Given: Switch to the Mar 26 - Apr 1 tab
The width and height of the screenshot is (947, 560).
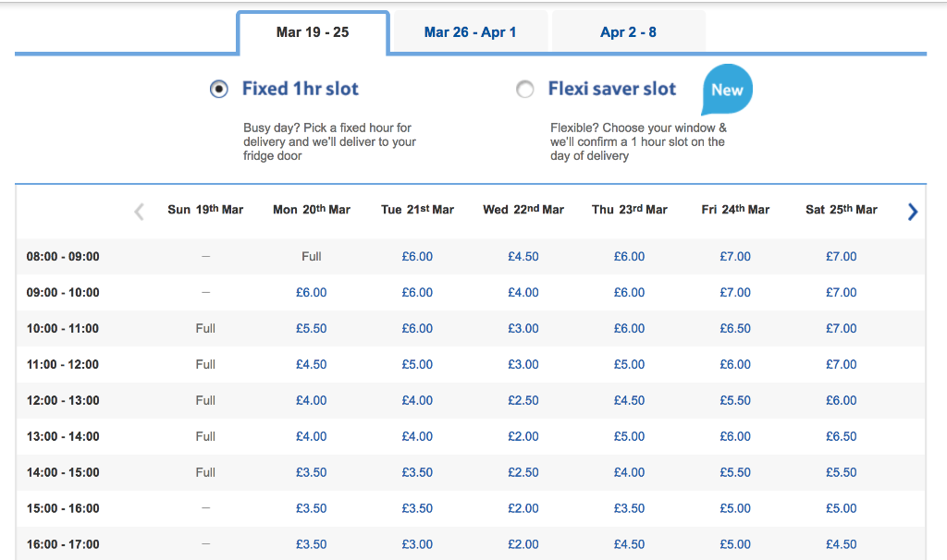Looking at the screenshot, I should (x=470, y=32).
